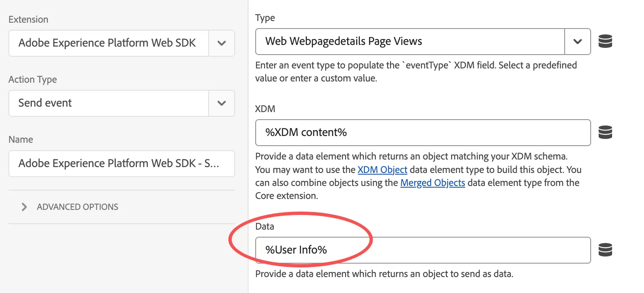
Task: Click the 'Enter an event type' help text
Action: [x=416, y=72]
